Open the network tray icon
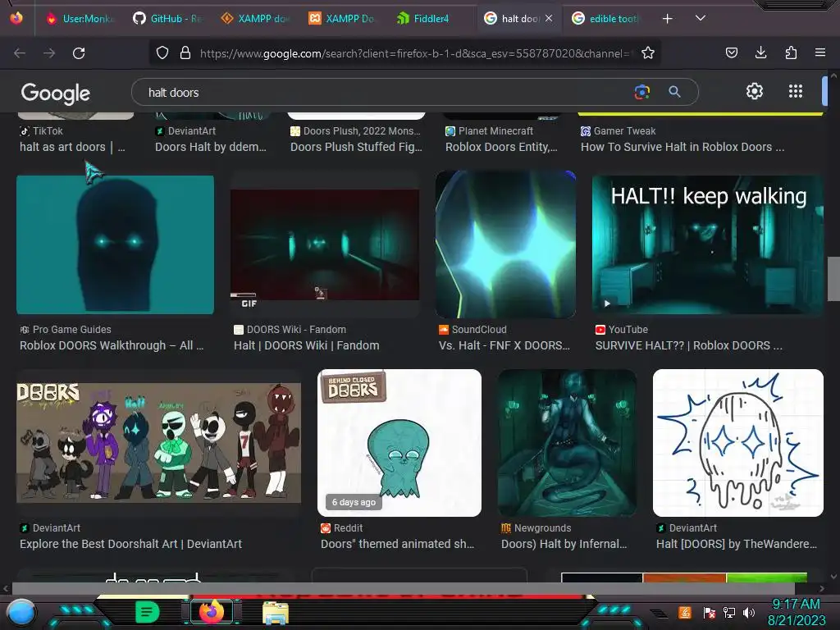840x630 pixels. pos(728,612)
